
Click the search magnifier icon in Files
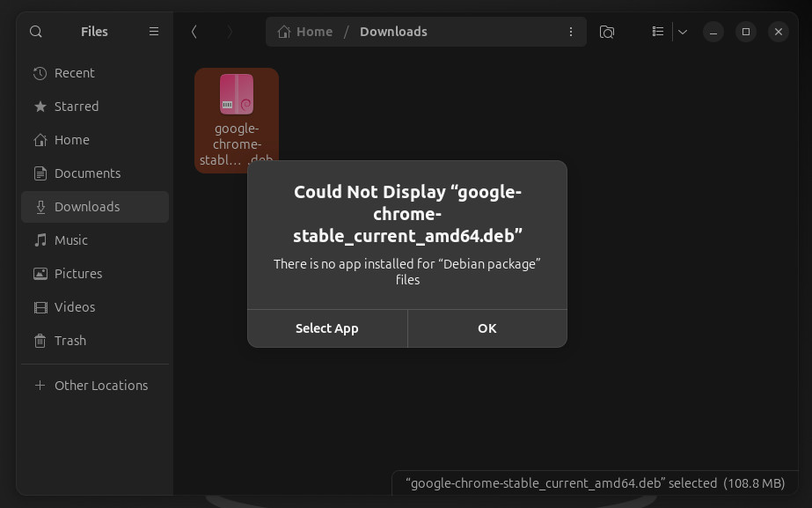(x=36, y=32)
